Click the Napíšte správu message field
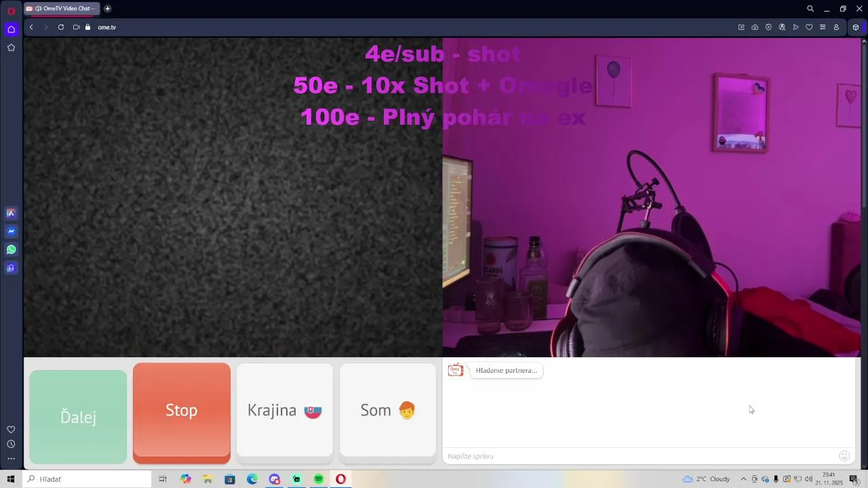This screenshot has width=868, height=488. coord(639,456)
